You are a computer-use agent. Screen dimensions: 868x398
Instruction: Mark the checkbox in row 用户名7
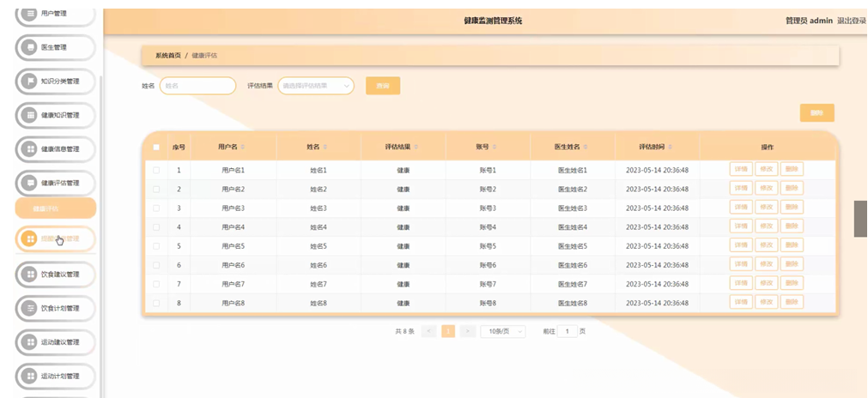click(x=156, y=284)
